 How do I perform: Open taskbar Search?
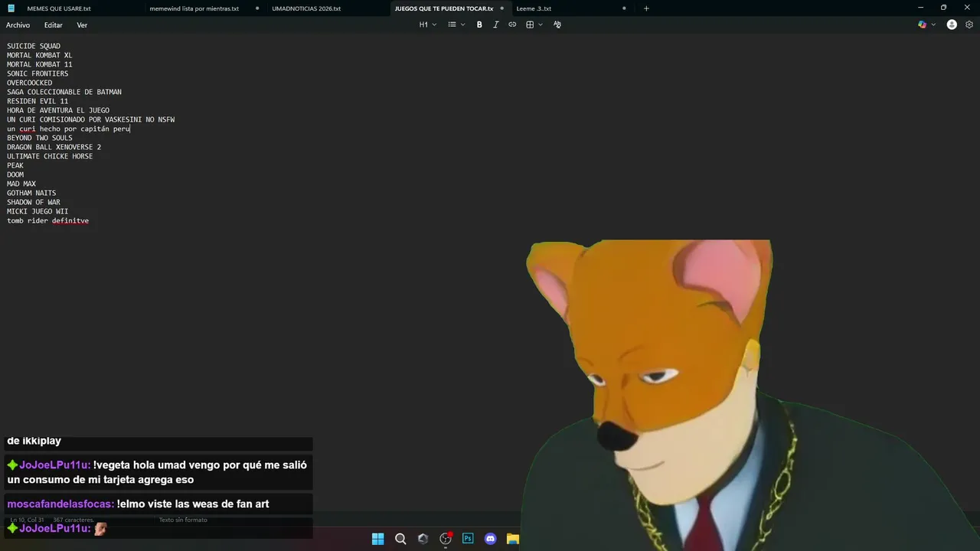[400, 539]
